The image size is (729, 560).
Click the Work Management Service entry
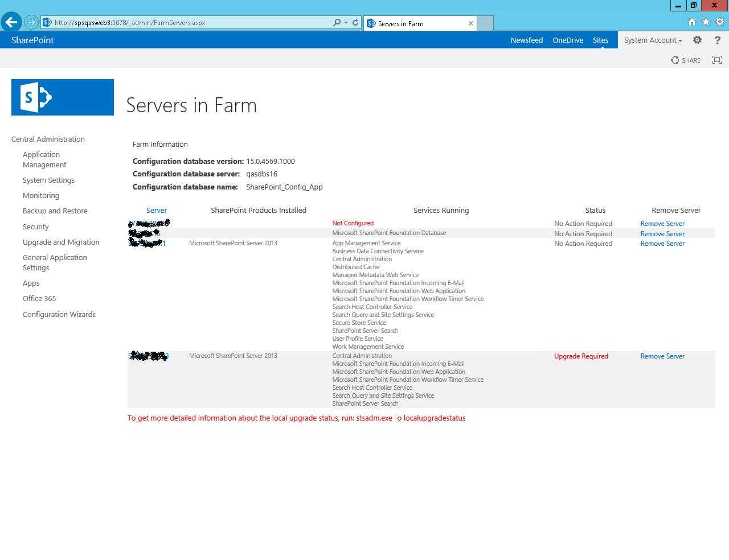368,347
